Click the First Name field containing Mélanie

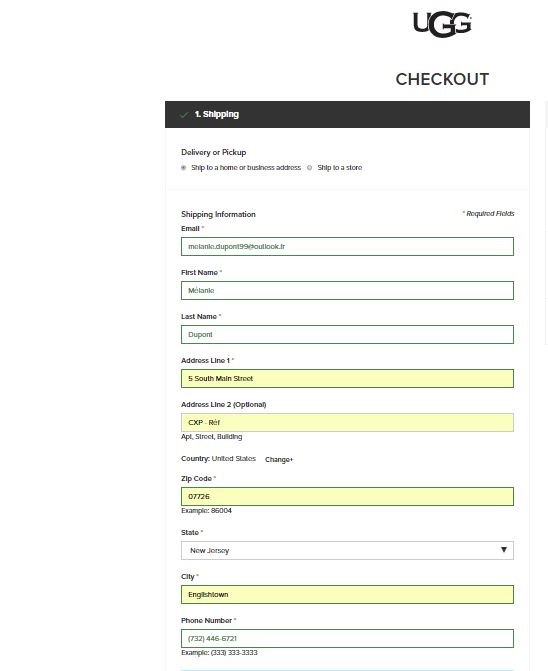click(x=347, y=291)
